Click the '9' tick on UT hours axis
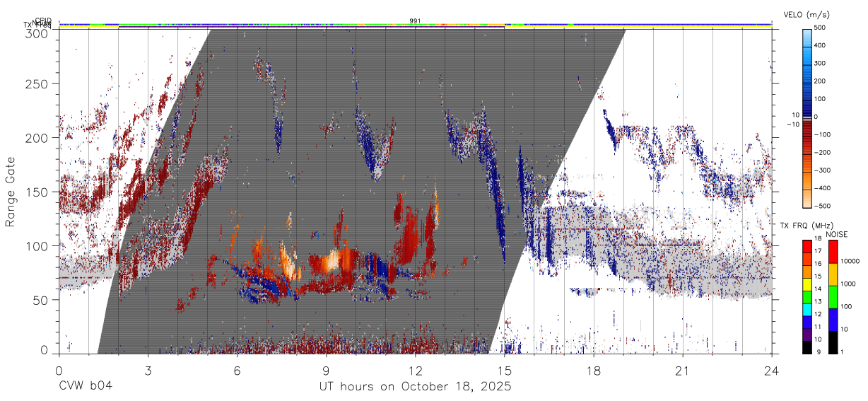Image resolution: width=868 pixels, height=401 pixels. pyautogui.click(x=327, y=370)
